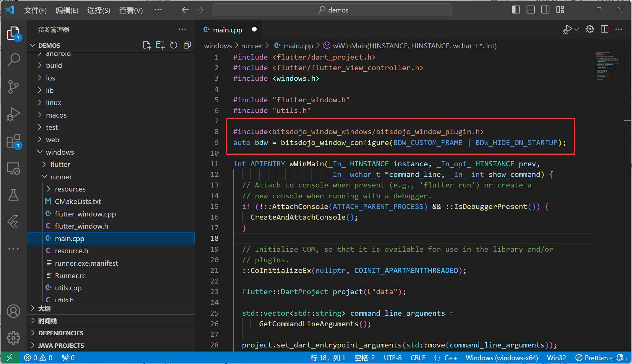632x364 pixels.
Task: Change CRLF line endings in status bar
Action: tap(418, 357)
